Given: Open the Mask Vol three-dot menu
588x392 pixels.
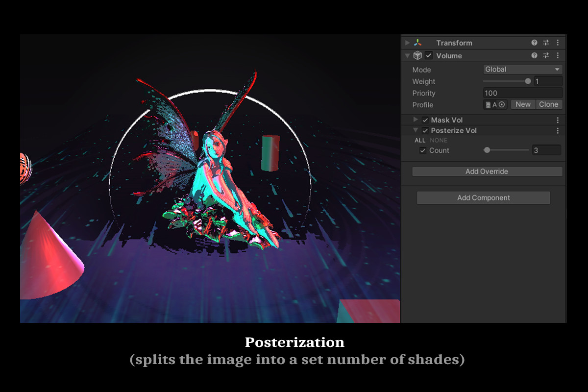Looking at the screenshot, I should tap(558, 120).
